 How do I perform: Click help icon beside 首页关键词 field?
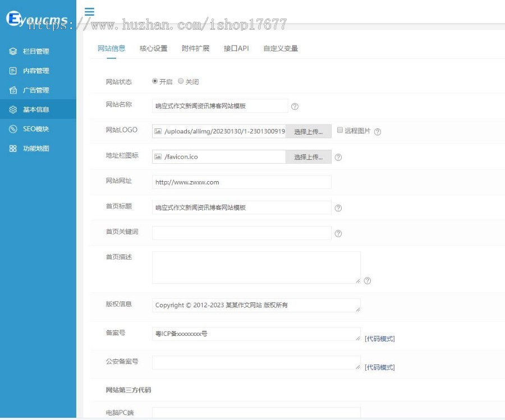tap(338, 233)
